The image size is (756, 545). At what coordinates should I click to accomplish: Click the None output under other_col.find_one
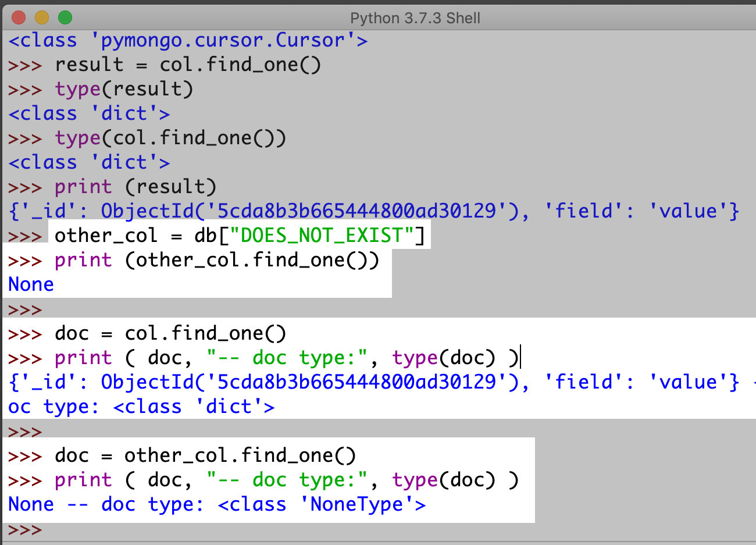click(x=30, y=284)
